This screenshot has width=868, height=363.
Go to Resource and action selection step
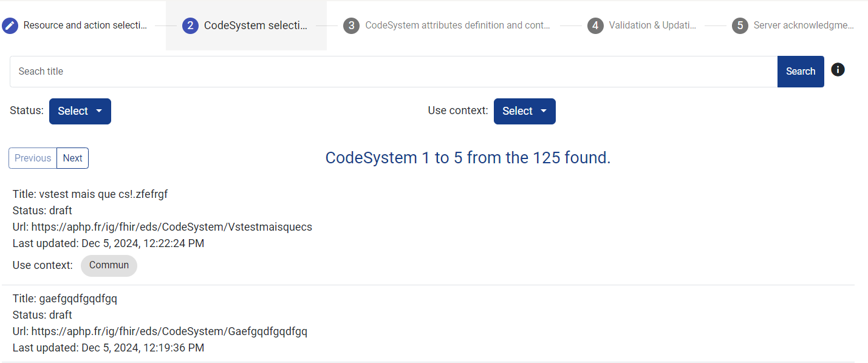tap(85, 25)
